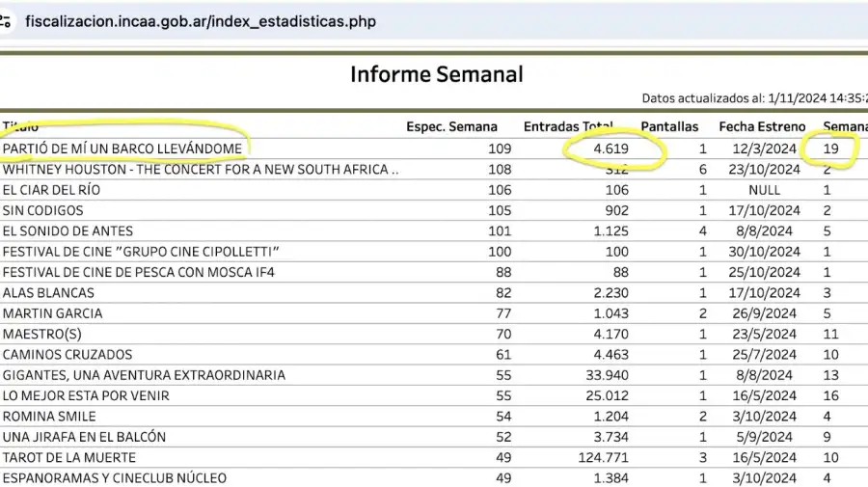
Task: Select the fiscalizacion.incaa.gob.ar URL field
Action: click(201, 21)
